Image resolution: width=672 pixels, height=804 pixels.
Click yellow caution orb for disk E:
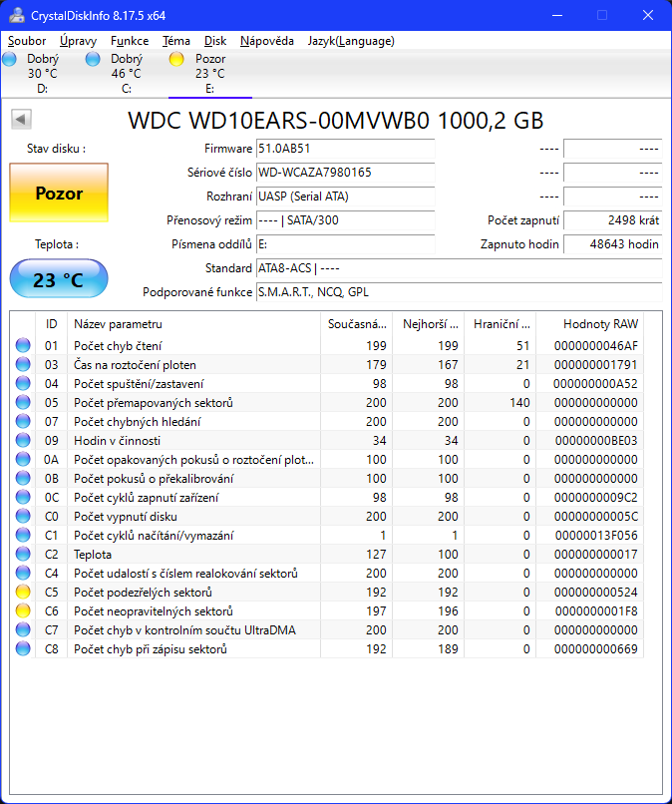(176, 59)
